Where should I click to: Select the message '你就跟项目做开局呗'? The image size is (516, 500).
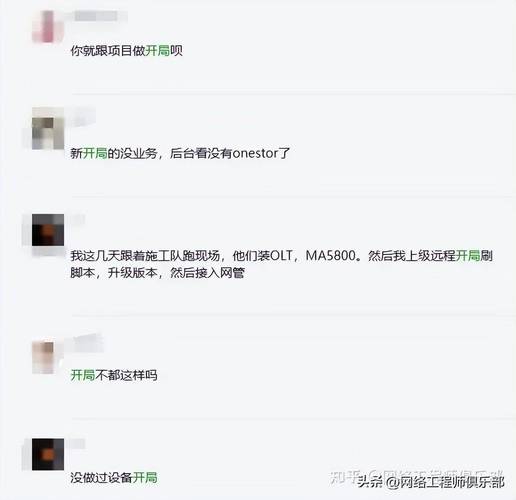point(127,51)
